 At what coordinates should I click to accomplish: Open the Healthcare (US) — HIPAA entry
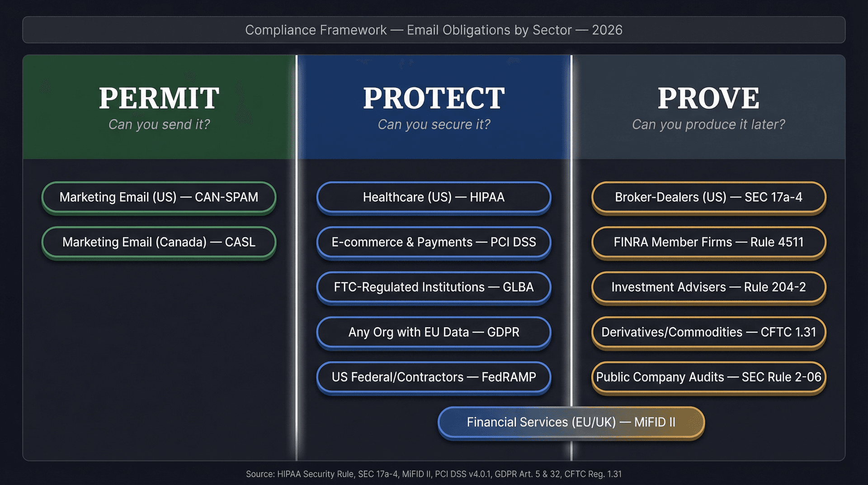434,197
